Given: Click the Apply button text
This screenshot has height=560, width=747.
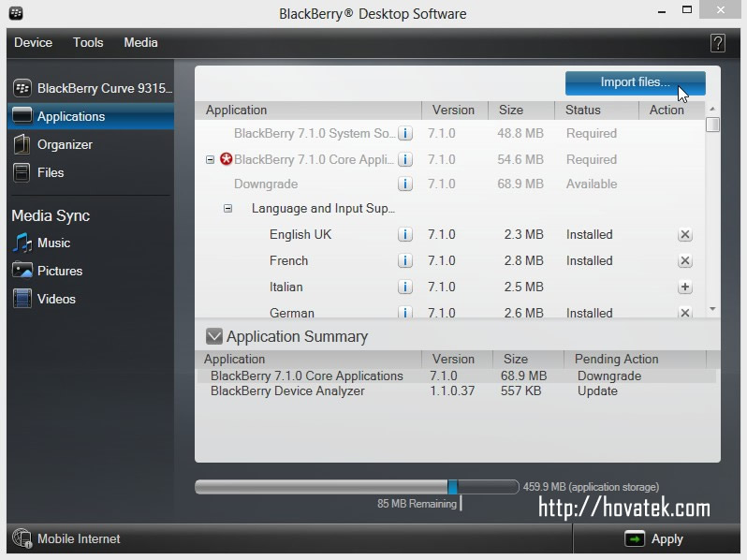Looking at the screenshot, I should [x=666, y=539].
